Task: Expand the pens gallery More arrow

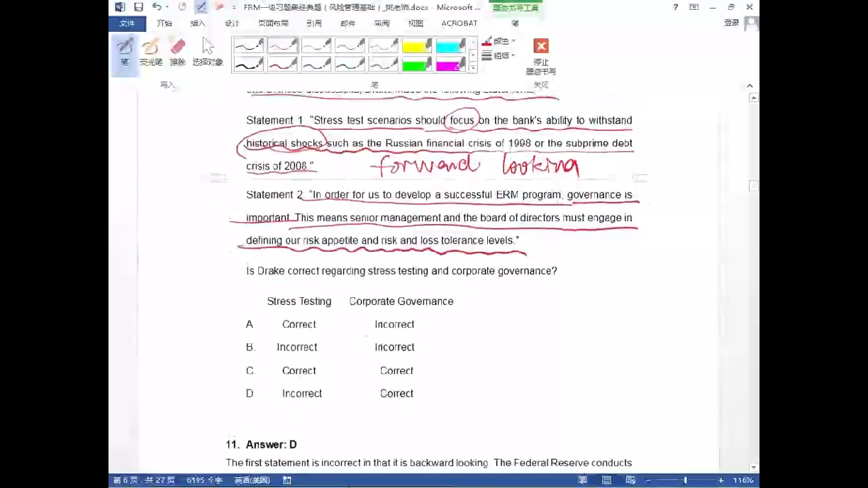Action: 473,68
